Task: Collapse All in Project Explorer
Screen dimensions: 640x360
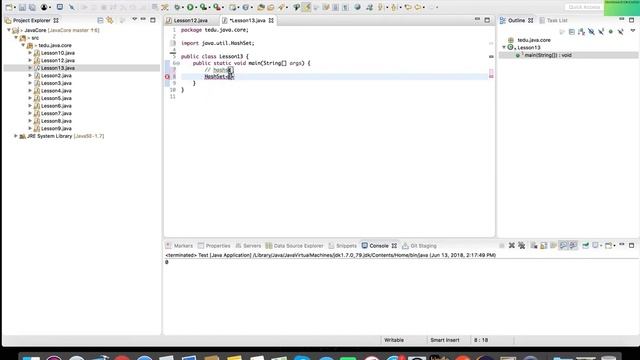Action: (x=100, y=20)
